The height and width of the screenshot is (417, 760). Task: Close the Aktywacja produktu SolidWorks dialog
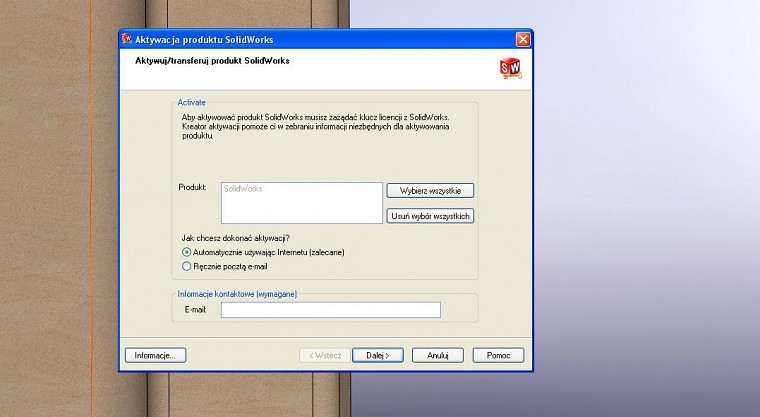(x=522, y=39)
